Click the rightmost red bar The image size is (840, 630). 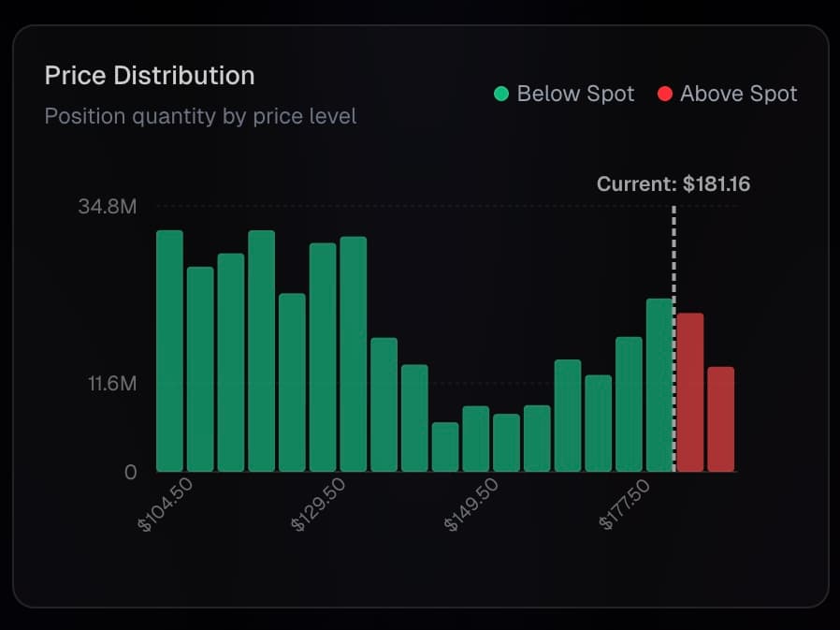[721, 419]
